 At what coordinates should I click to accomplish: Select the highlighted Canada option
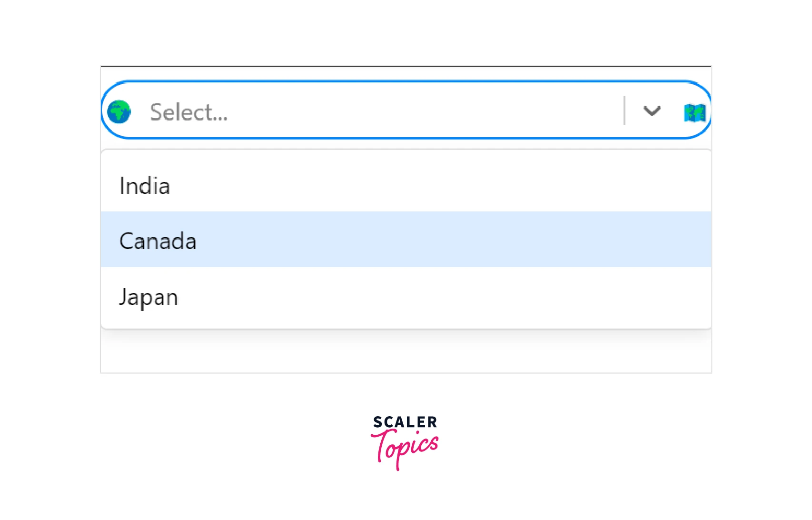click(x=406, y=240)
